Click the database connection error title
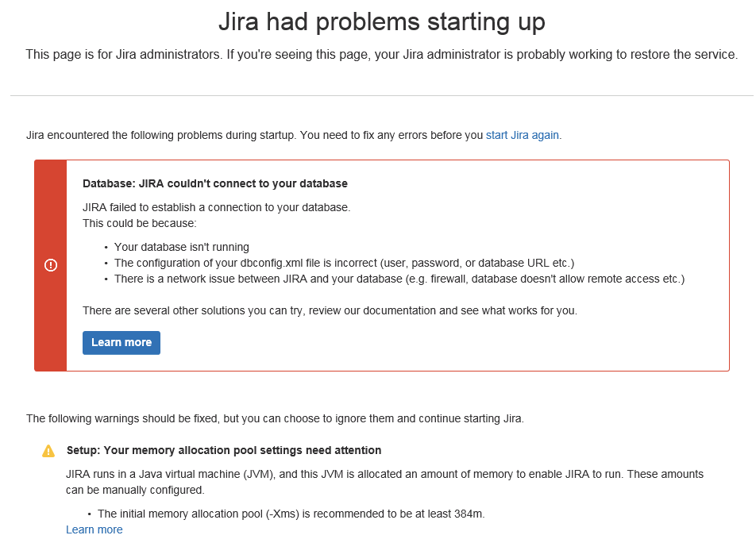Screen dimensions: 756x539 (x=215, y=183)
